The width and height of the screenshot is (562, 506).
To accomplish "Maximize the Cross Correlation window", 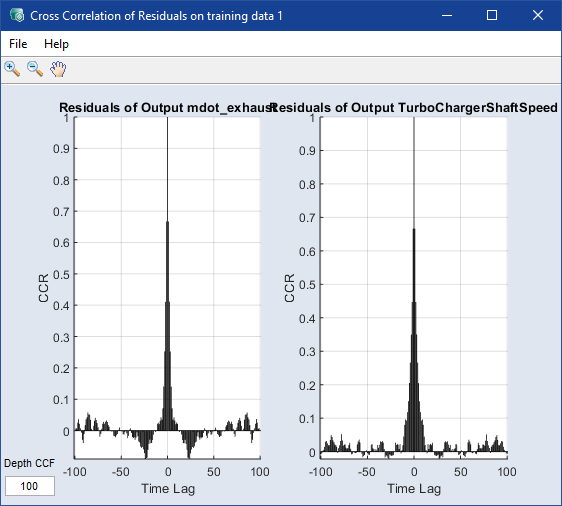I will pos(492,15).
